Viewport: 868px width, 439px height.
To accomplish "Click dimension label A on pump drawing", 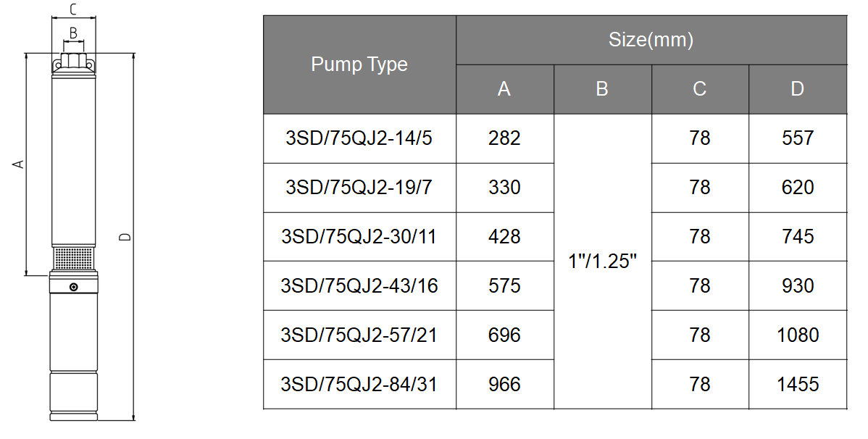I will (x=20, y=164).
